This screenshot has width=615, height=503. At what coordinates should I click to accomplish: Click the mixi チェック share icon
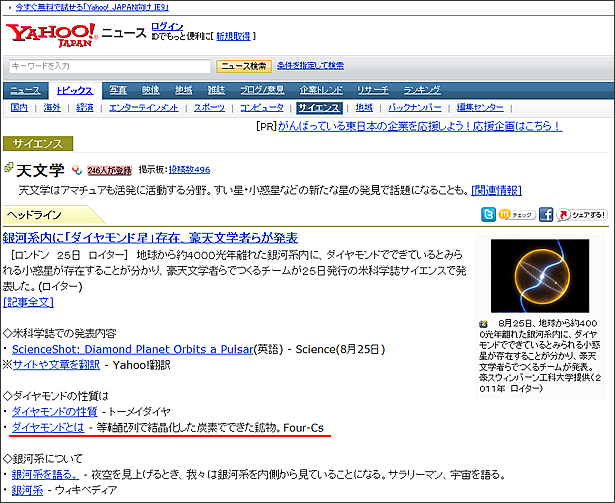click(x=517, y=215)
